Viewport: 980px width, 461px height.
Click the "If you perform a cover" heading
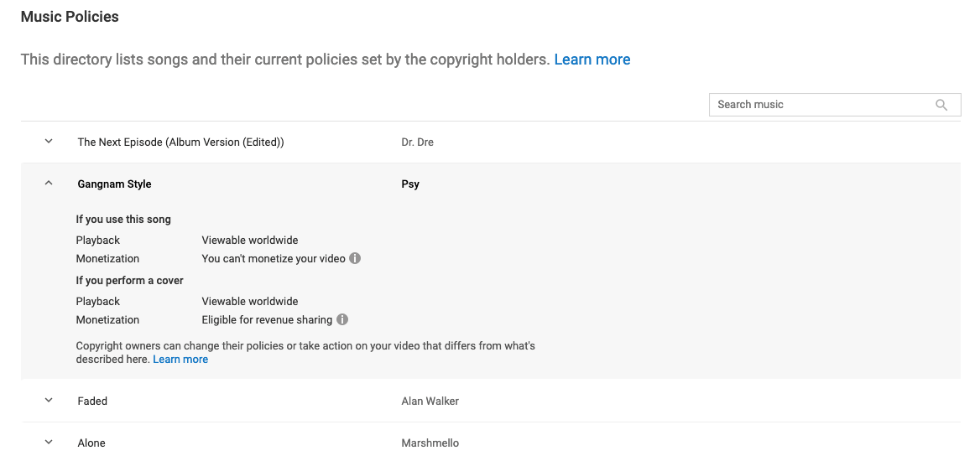point(129,281)
